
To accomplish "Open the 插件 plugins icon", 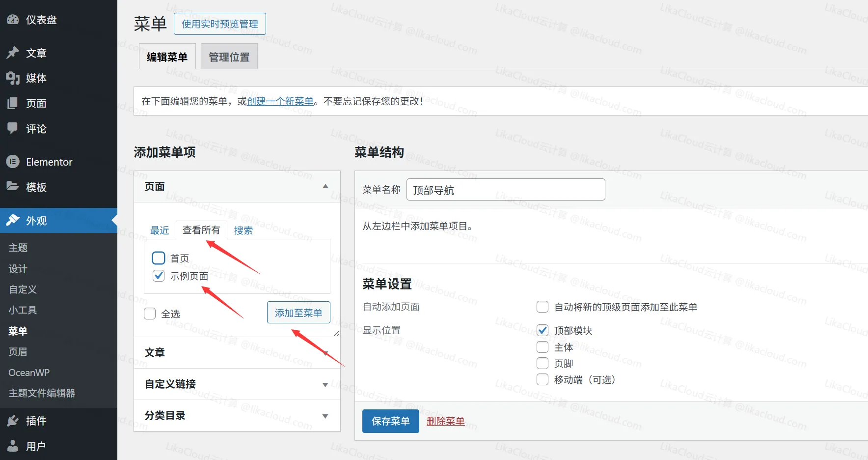I will pyautogui.click(x=13, y=421).
